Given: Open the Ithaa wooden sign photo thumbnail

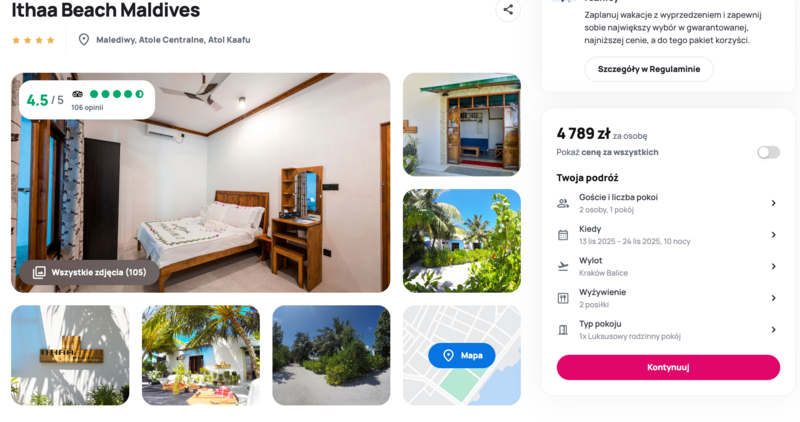Looking at the screenshot, I should [70, 355].
